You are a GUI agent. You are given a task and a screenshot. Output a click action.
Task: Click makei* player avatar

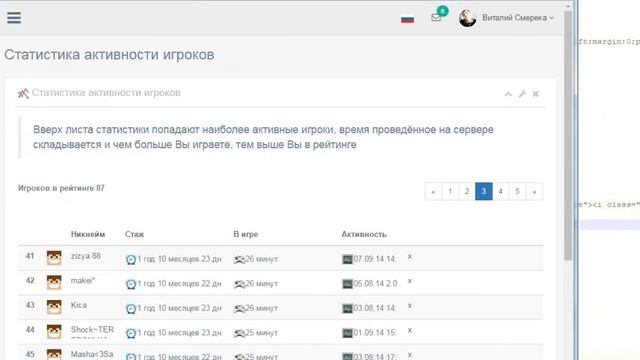(x=54, y=282)
